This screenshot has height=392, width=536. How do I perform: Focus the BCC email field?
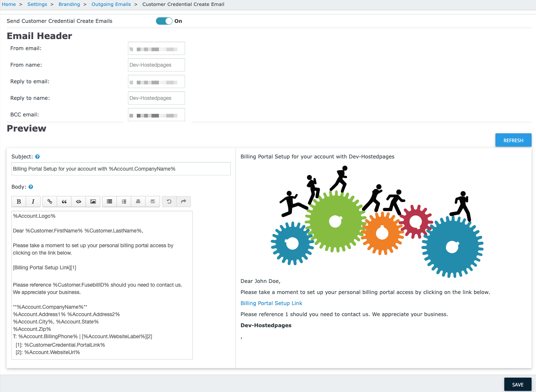[x=156, y=115]
